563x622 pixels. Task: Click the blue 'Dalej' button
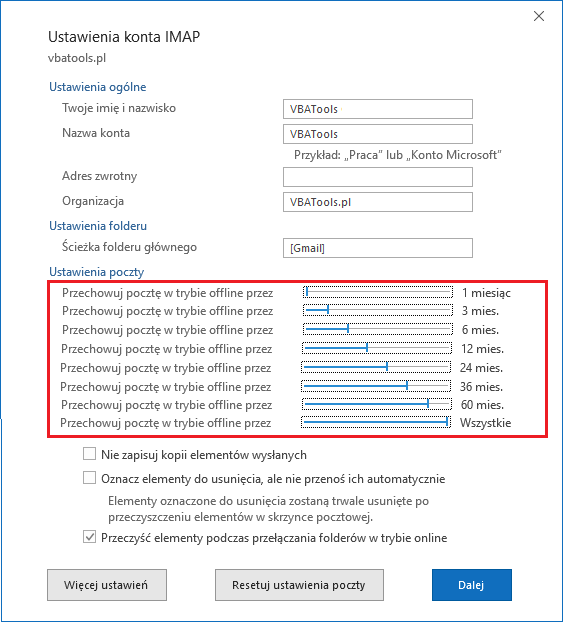click(472, 585)
